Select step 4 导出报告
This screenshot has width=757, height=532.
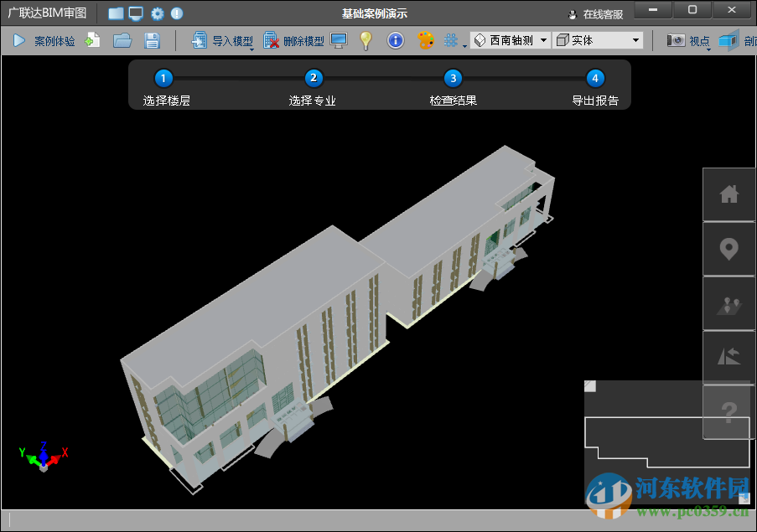594,78
